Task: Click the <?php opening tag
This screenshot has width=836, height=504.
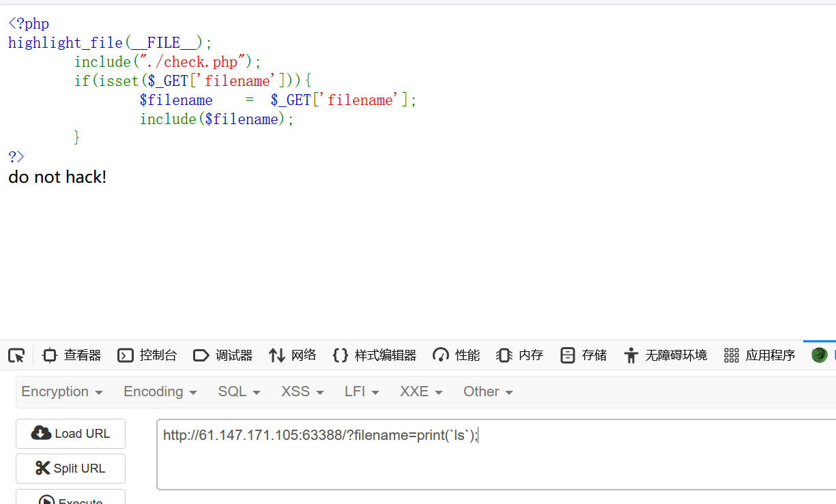Action: pyautogui.click(x=29, y=24)
